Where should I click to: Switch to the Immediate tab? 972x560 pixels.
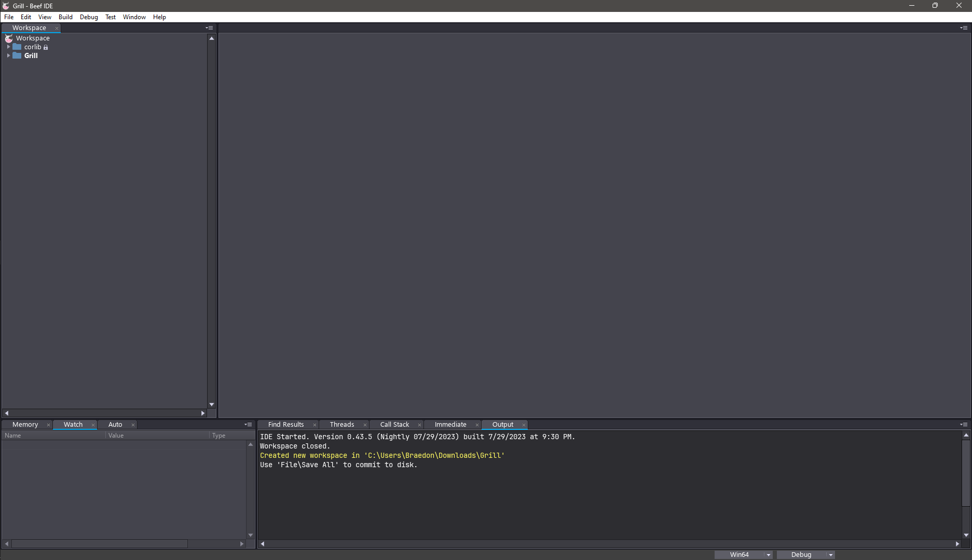pyautogui.click(x=450, y=425)
